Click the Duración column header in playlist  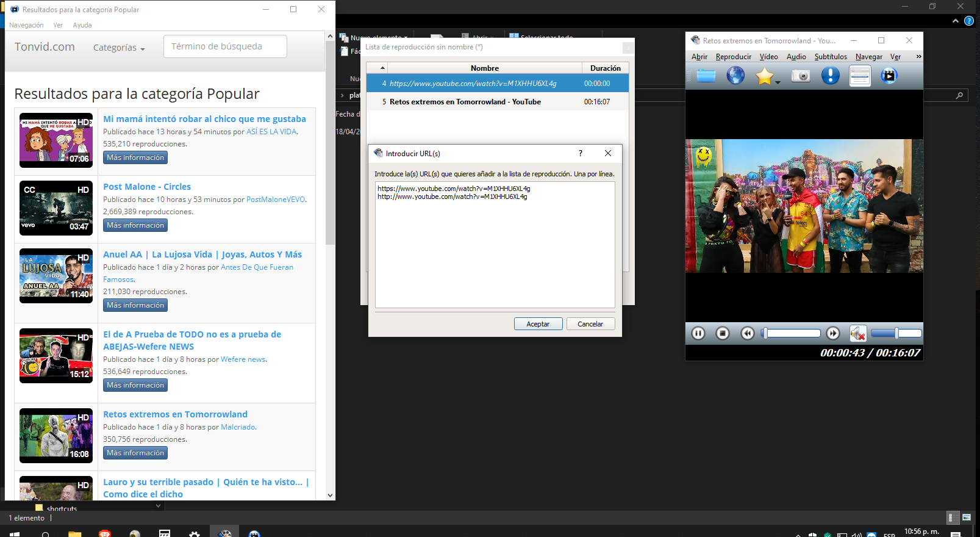606,68
